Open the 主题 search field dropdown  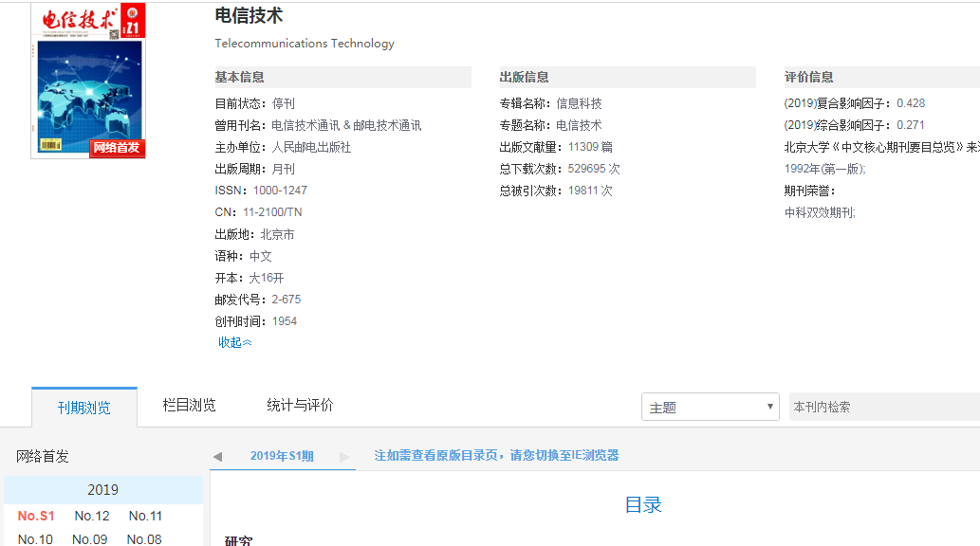coord(711,407)
